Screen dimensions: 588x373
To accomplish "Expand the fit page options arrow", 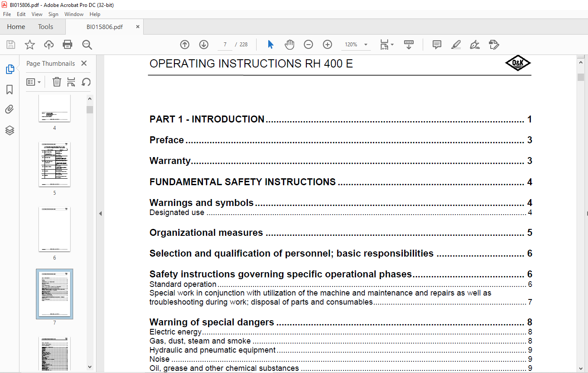I will click(392, 45).
